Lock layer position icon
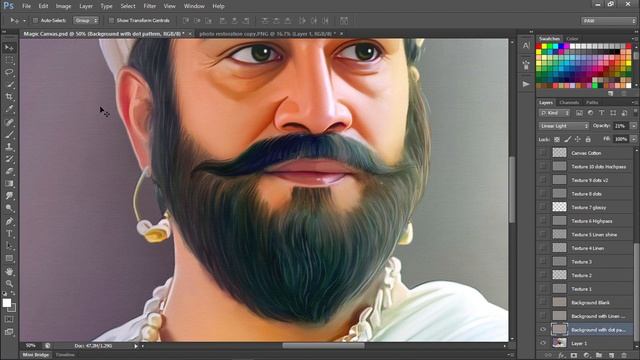Viewport: 640px width, 360px height. coord(578,139)
